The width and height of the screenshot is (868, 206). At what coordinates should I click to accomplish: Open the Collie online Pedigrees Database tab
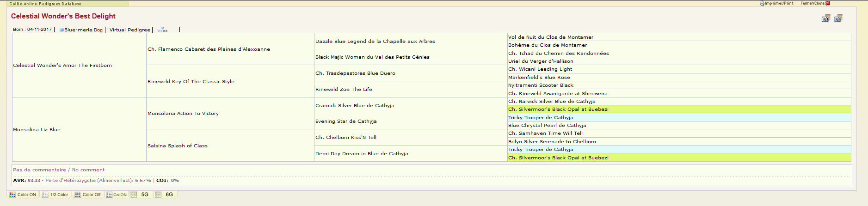coord(45,4)
